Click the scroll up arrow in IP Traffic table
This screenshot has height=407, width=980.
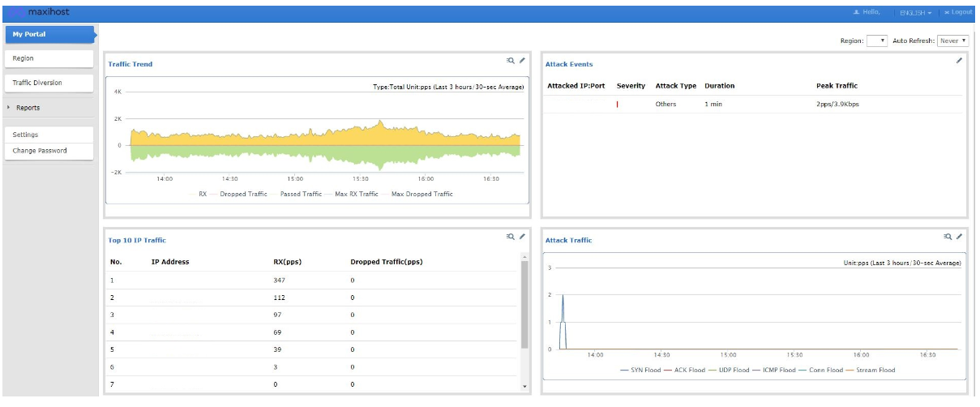pos(524,256)
